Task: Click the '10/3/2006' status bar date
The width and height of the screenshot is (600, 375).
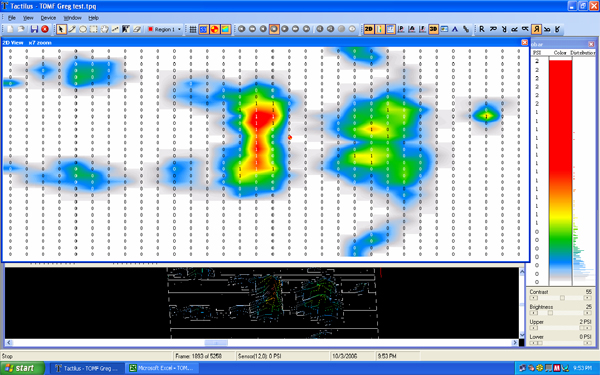Action: (x=344, y=356)
